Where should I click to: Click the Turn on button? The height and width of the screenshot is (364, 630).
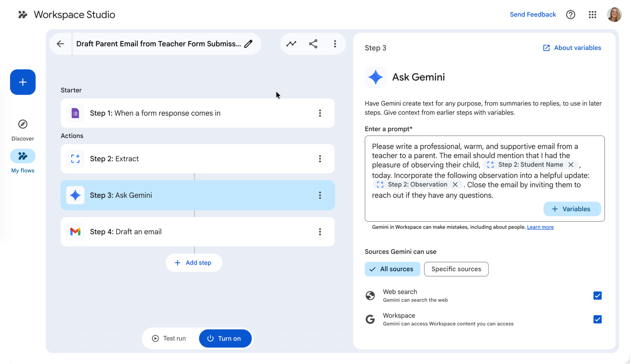pyautogui.click(x=225, y=338)
